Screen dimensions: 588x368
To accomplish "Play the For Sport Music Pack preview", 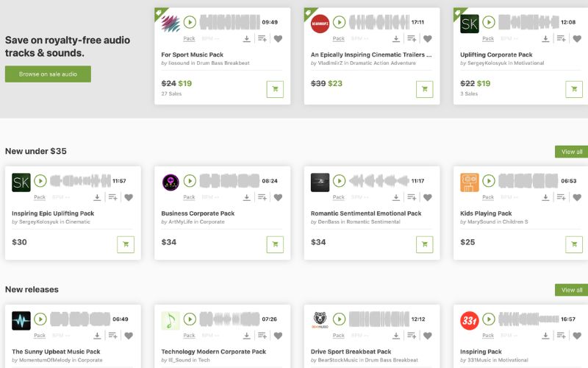I will tap(190, 22).
